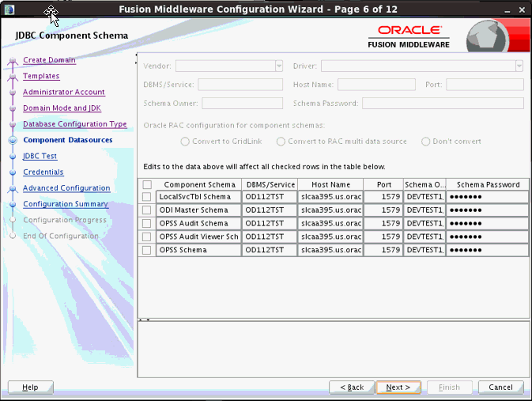Go to Create Domain step
Viewport: 532px width, 401px height.
(x=49, y=60)
